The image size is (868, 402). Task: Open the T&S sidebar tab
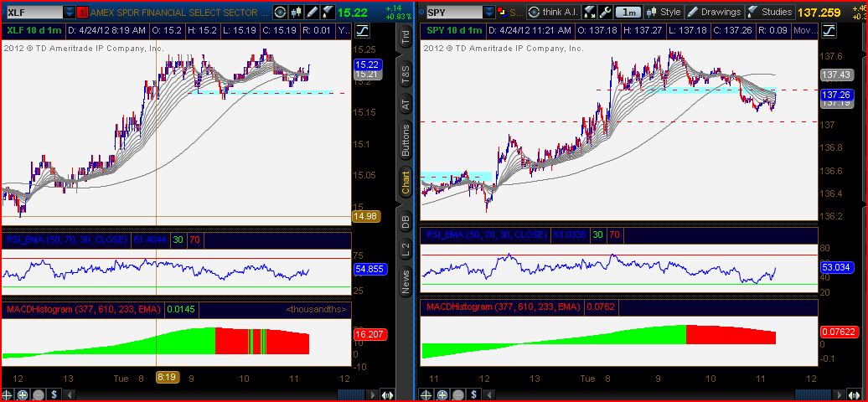pos(406,74)
